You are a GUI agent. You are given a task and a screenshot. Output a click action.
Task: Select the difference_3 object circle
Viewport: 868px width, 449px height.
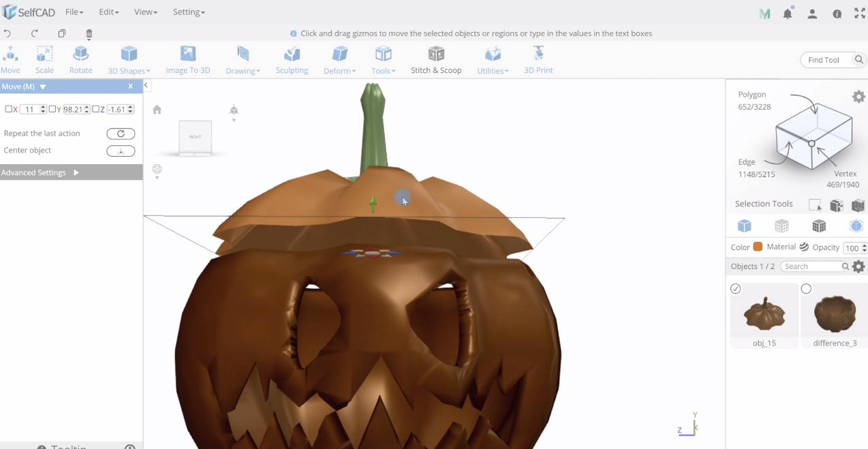807,289
